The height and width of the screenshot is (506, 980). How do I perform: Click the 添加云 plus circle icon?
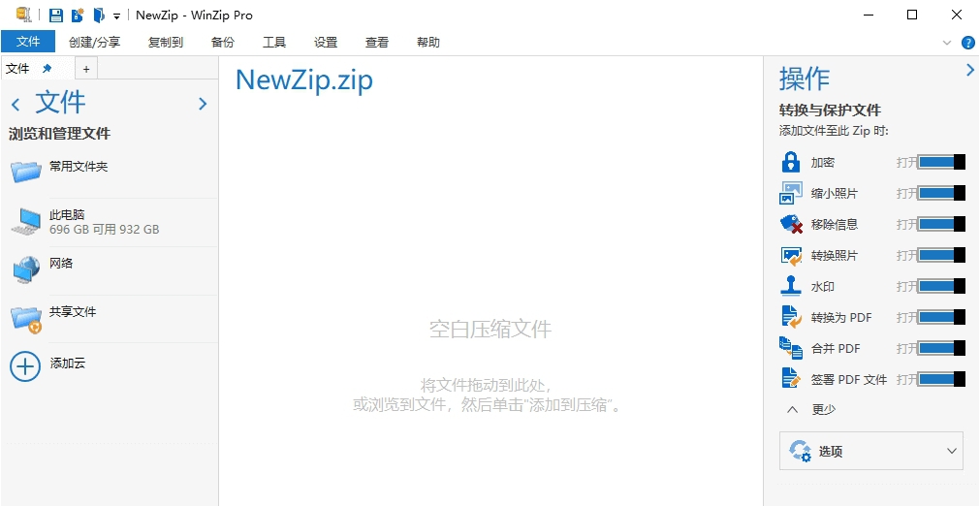click(25, 366)
